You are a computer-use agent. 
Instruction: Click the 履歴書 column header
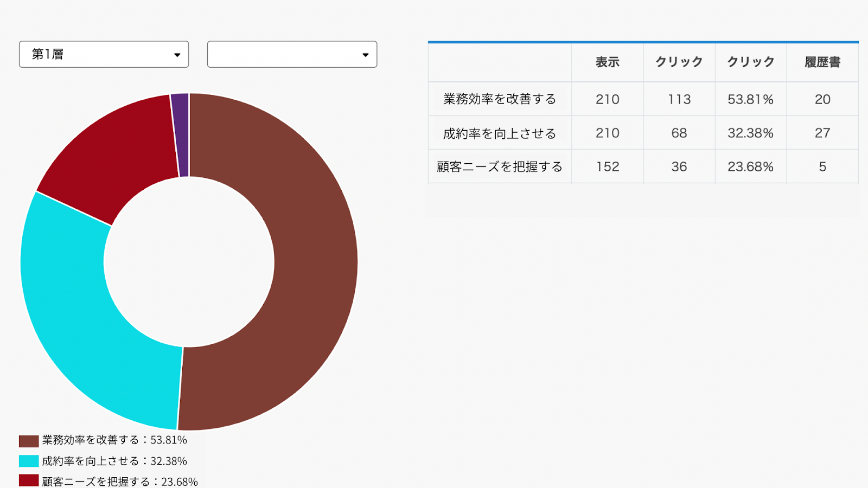[x=822, y=62]
